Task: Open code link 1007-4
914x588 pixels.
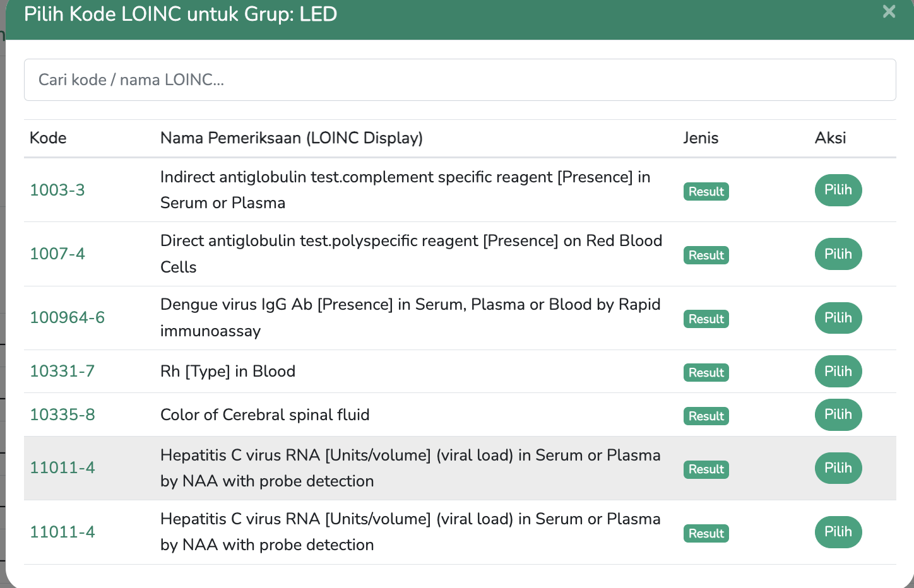Action: 57,254
